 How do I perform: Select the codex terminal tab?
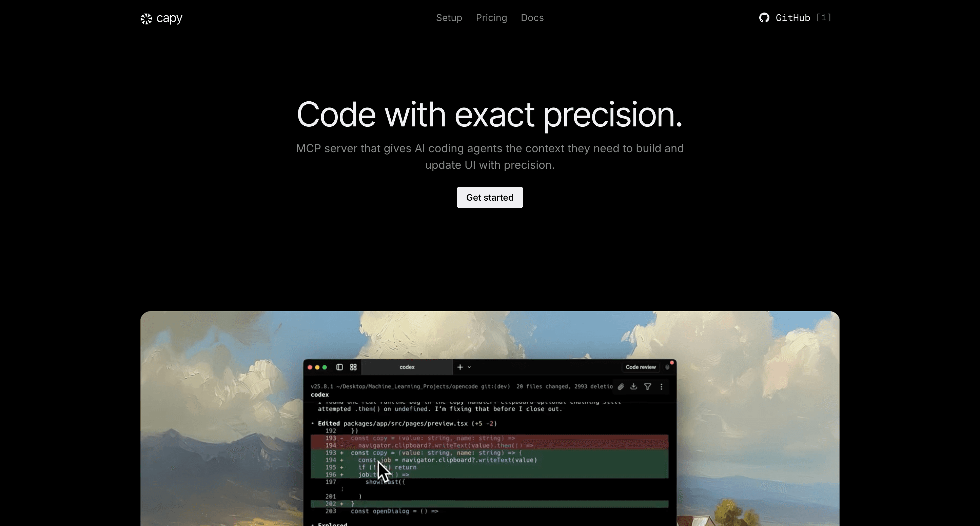click(407, 367)
